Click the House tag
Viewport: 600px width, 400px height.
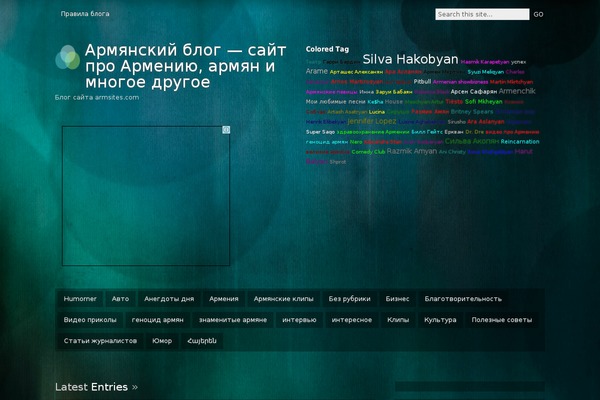[x=394, y=102]
